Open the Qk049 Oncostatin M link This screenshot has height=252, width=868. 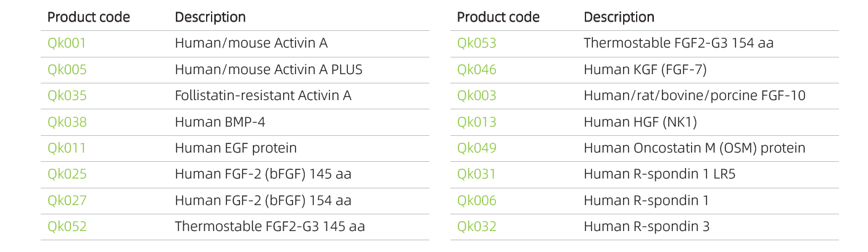pyautogui.click(x=476, y=148)
